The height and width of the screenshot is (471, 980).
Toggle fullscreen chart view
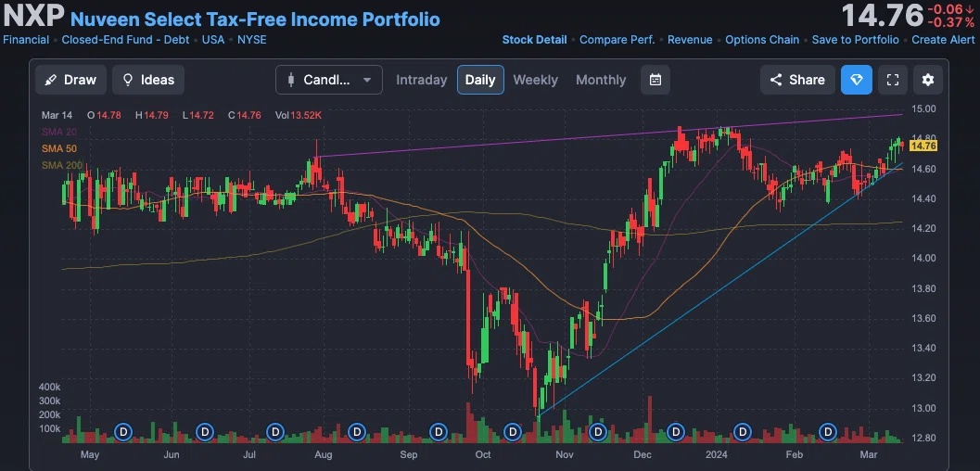(893, 80)
